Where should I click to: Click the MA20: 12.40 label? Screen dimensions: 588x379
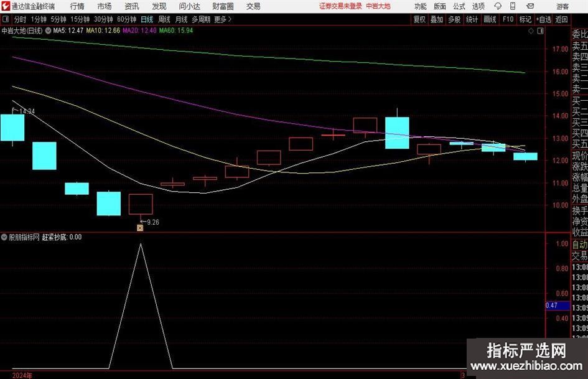[x=139, y=30]
